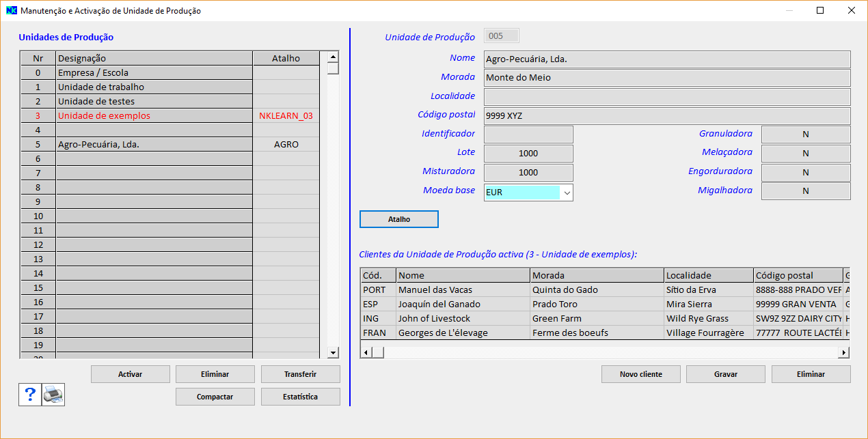Image resolution: width=868 pixels, height=439 pixels.
Task: Save changes with the Gravar button
Action: [726, 374]
